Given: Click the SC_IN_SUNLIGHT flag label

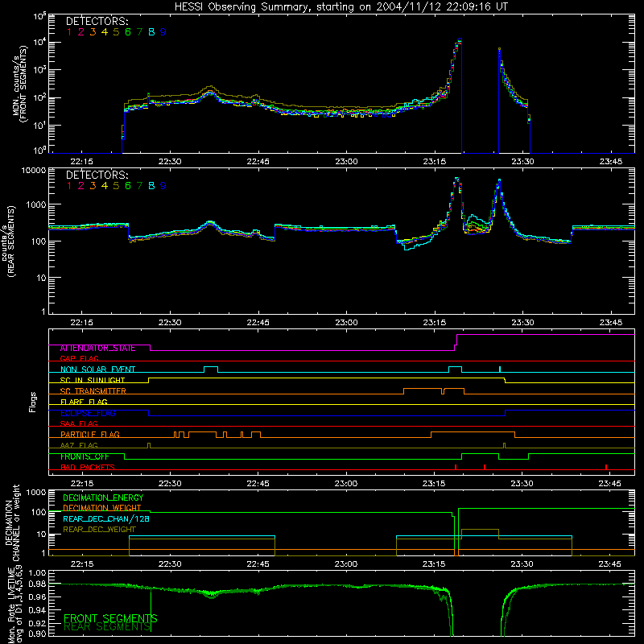Looking at the screenshot, I should point(93,380).
